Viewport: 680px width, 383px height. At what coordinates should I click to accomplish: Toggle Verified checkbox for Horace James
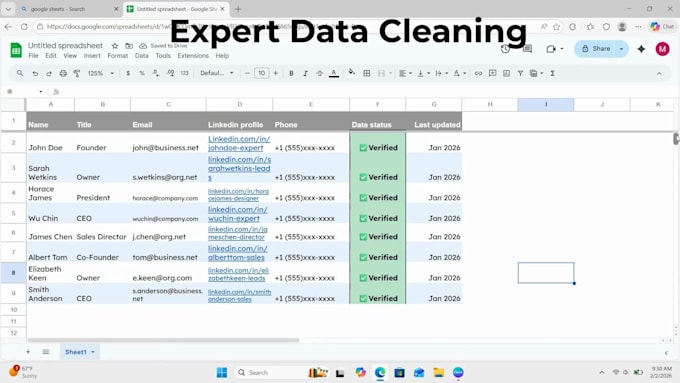click(363, 198)
